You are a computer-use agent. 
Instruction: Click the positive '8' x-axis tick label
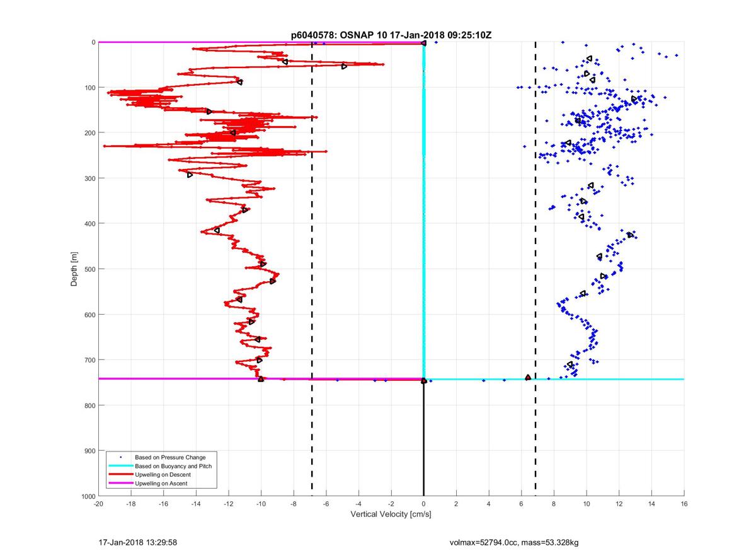pos(554,504)
